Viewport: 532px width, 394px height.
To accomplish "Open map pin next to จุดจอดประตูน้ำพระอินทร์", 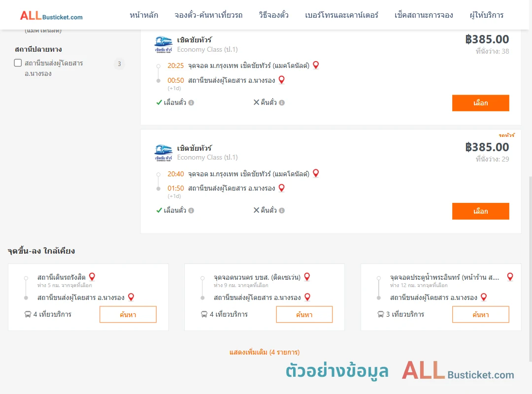I will click(510, 277).
